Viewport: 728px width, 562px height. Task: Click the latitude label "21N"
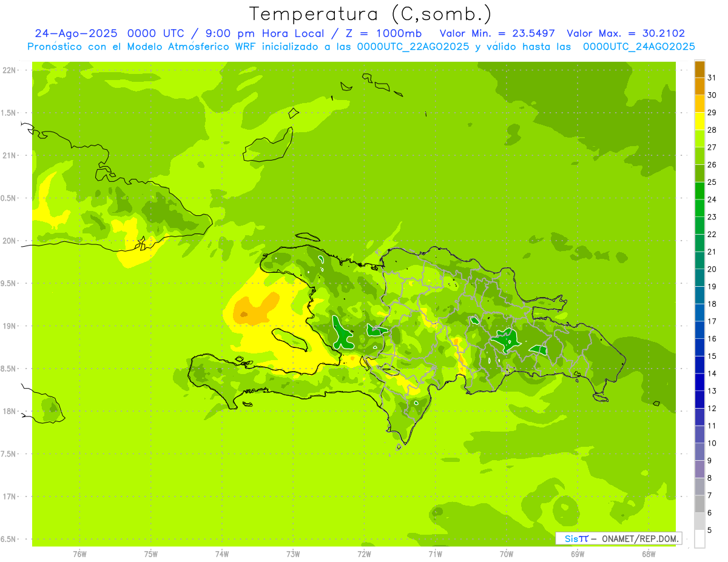(10, 155)
